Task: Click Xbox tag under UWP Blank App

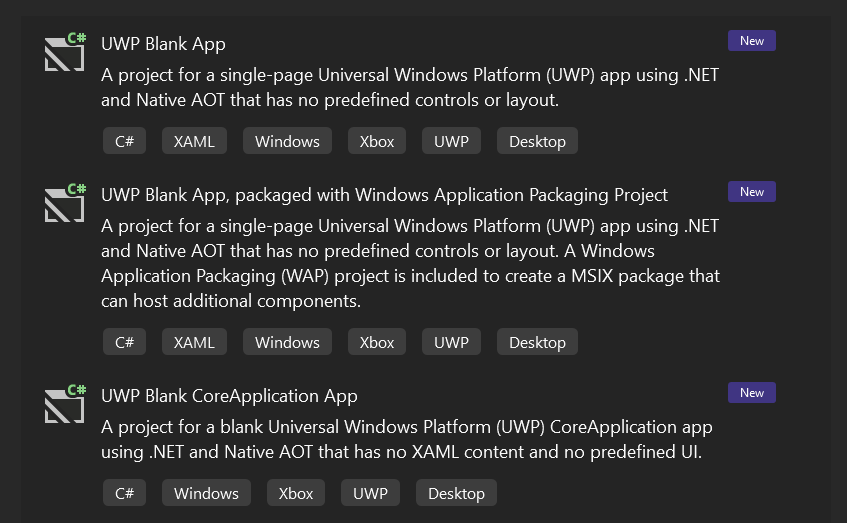Action: [x=377, y=141]
